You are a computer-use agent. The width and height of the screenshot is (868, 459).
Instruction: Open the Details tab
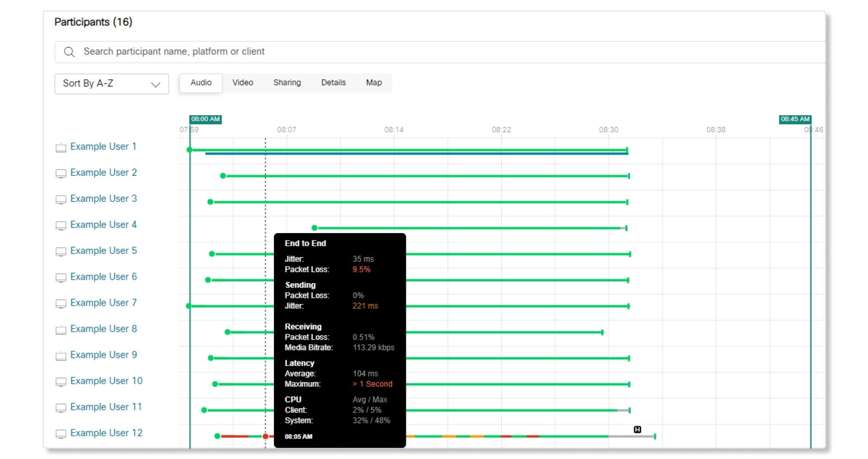[333, 83]
